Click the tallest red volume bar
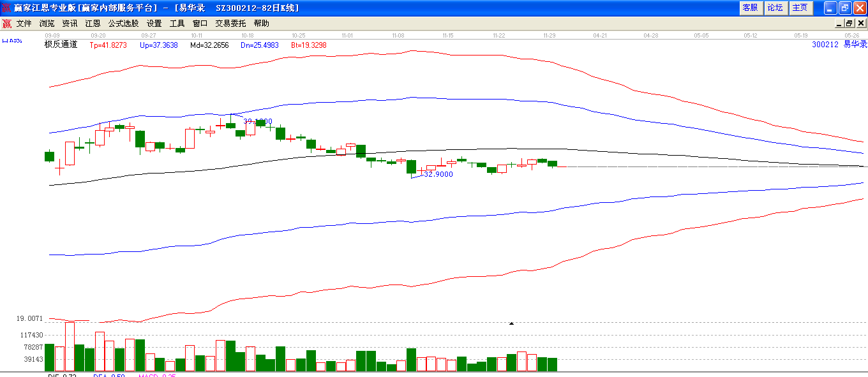The image size is (868, 377). [x=70, y=346]
